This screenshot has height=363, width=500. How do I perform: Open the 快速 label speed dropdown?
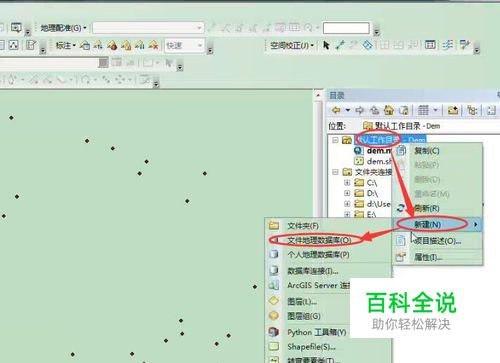(x=184, y=45)
